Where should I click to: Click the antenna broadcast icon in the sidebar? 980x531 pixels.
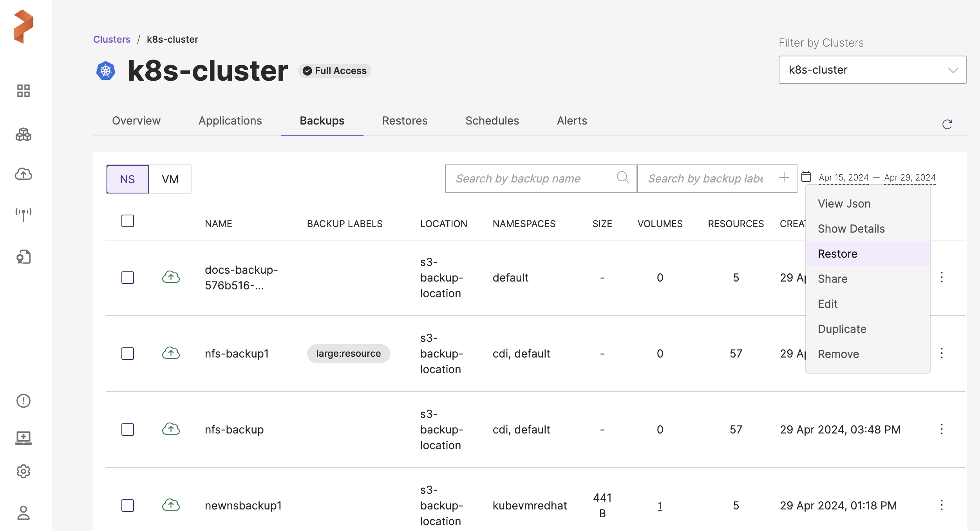point(24,215)
